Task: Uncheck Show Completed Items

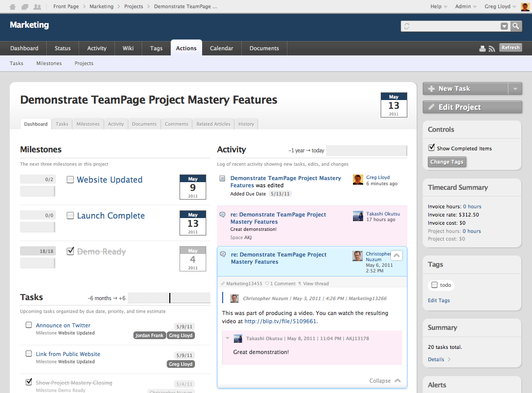Action: (x=431, y=148)
